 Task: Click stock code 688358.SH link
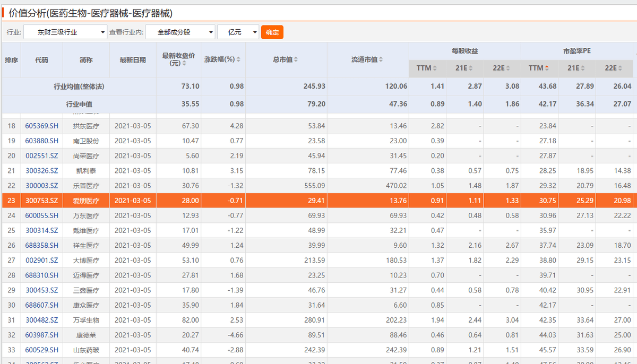click(x=42, y=245)
